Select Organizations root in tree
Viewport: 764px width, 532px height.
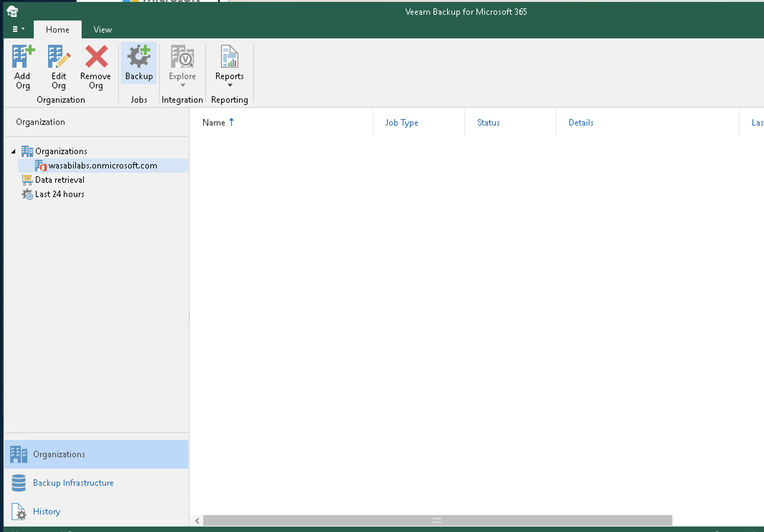coord(61,151)
